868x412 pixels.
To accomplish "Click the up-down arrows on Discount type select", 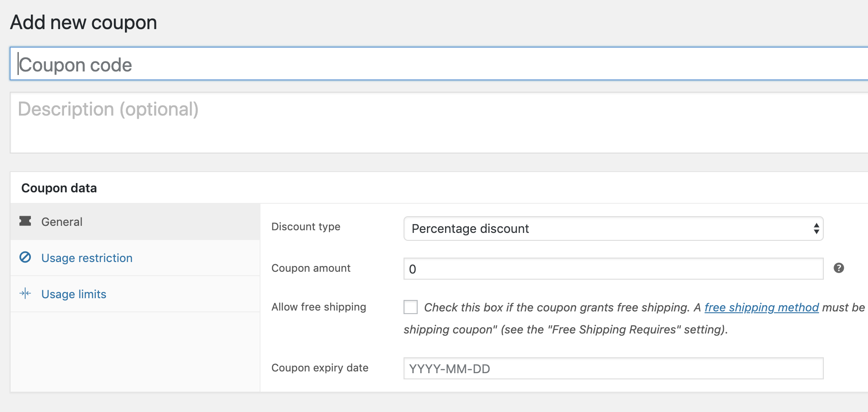I will click(x=816, y=228).
